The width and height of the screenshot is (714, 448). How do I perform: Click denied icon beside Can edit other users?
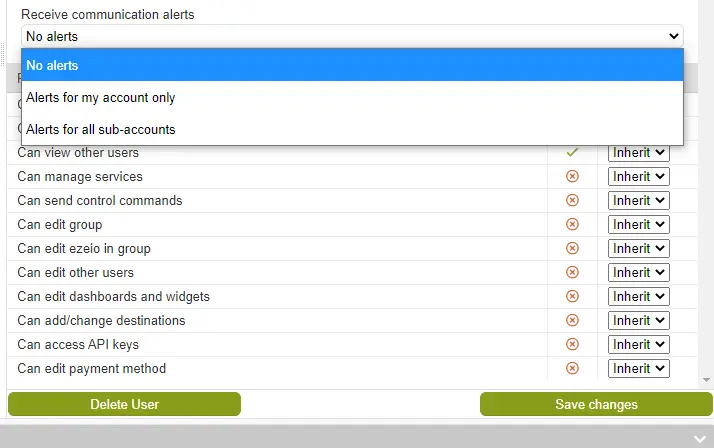pos(572,272)
